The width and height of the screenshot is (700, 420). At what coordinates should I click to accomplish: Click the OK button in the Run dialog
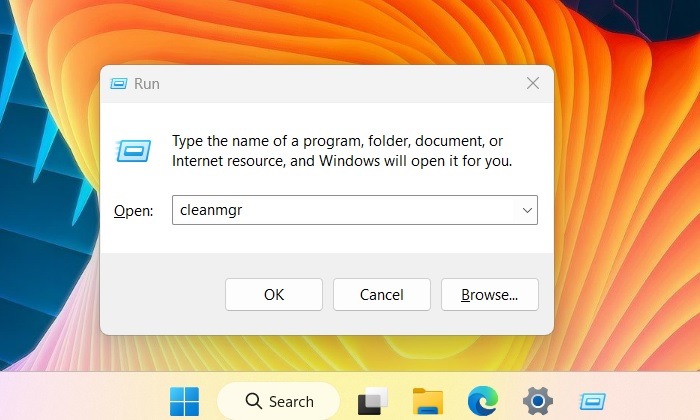(x=274, y=295)
